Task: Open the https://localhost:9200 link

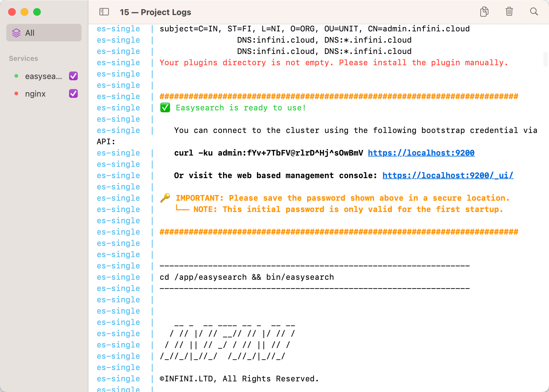Action: (x=421, y=153)
